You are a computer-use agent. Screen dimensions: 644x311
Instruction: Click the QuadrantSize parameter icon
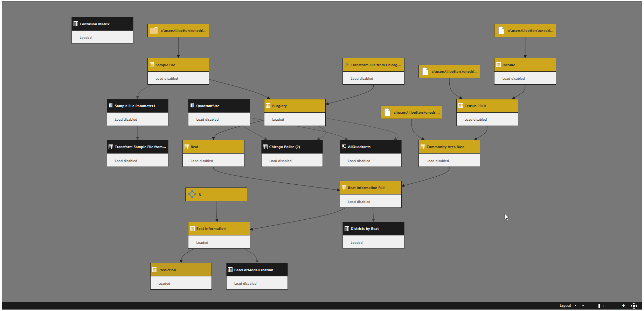192,105
